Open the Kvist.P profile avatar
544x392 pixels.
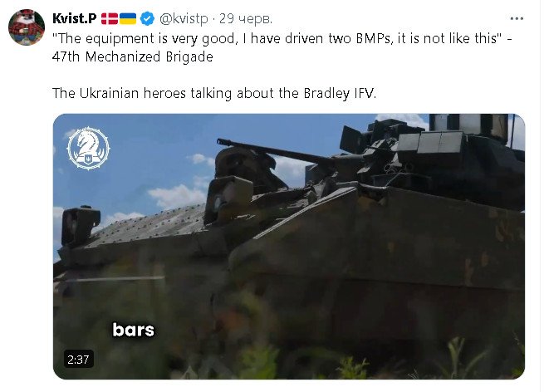tap(27, 27)
